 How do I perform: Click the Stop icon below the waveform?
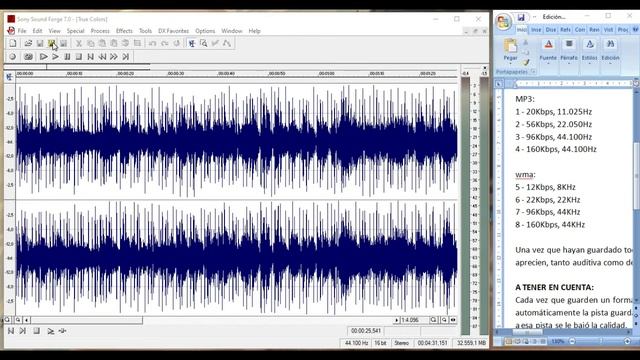36,331
